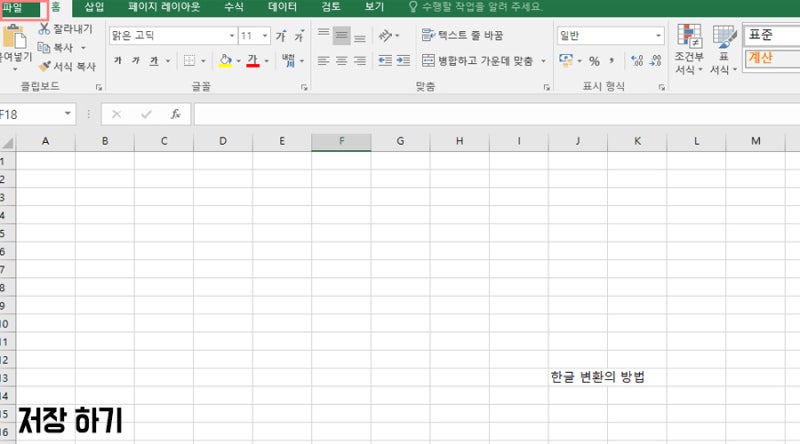Center text horizontally
Image resolution: width=800 pixels, height=444 pixels.
tap(341, 61)
